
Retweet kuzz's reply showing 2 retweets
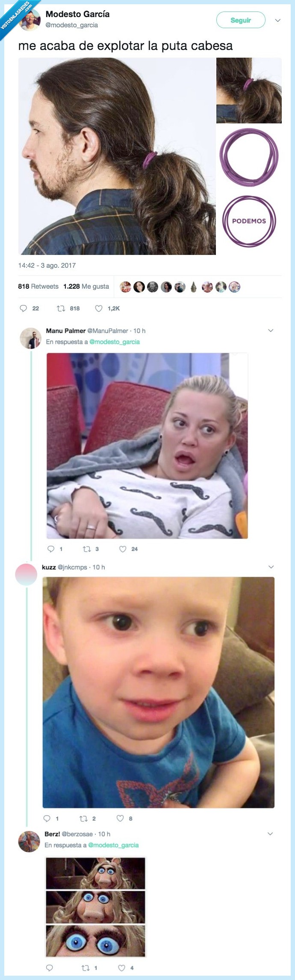pos(83,819)
